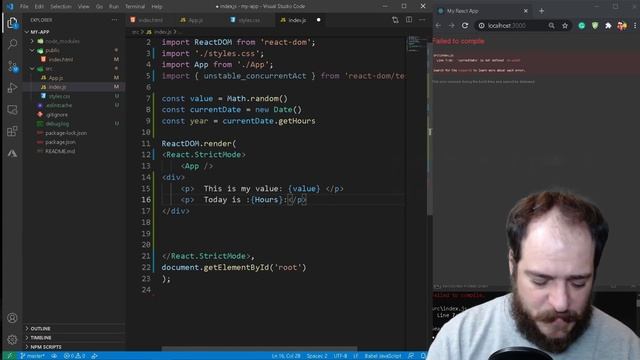Change the UTF-8 file encoding
This screenshot has height=360, width=640.
click(340, 356)
